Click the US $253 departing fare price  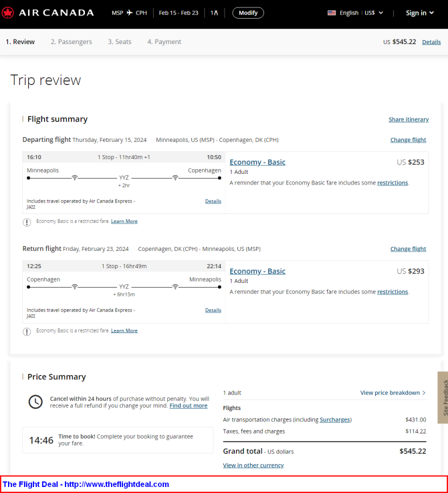coord(411,163)
